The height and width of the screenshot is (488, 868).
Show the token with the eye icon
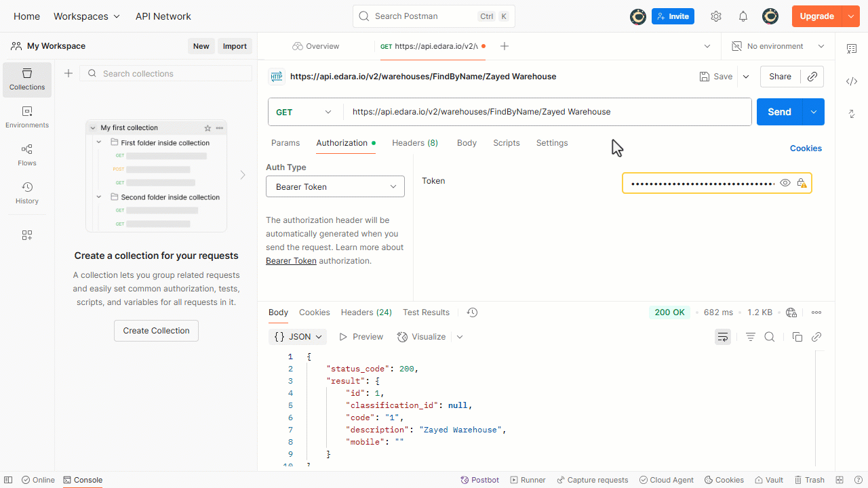pyautogui.click(x=785, y=183)
